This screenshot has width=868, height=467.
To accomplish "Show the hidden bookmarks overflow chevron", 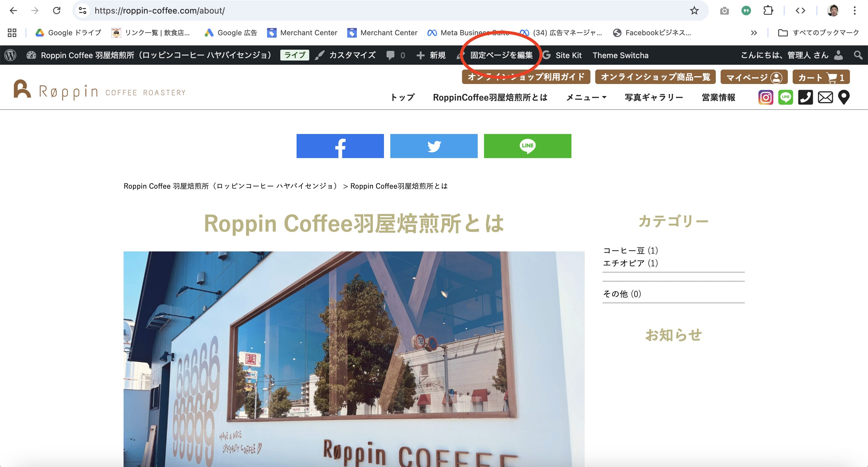I will coord(754,33).
